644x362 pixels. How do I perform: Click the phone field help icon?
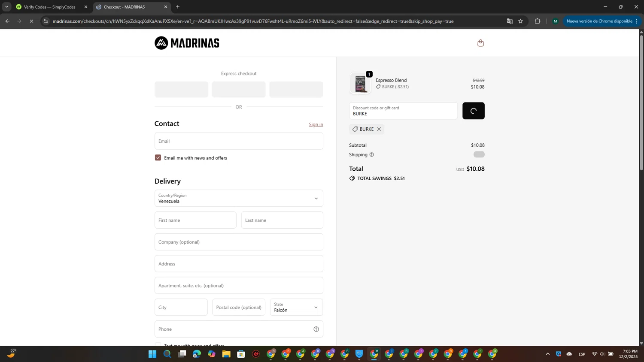(x=316, y=329)
